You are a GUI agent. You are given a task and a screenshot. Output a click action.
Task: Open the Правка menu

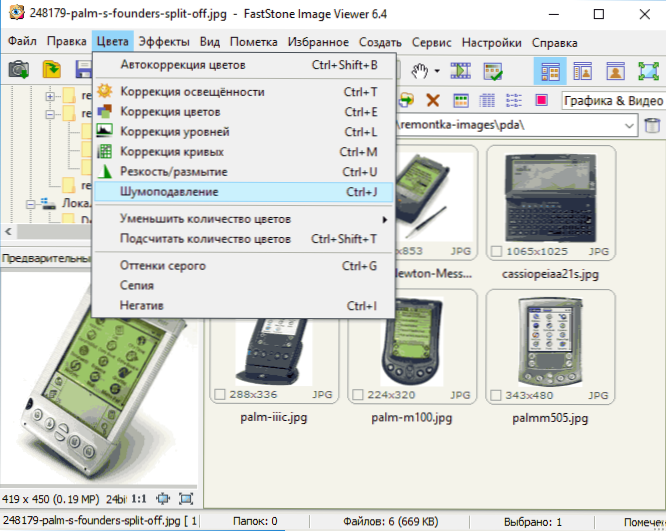(67, 42)
